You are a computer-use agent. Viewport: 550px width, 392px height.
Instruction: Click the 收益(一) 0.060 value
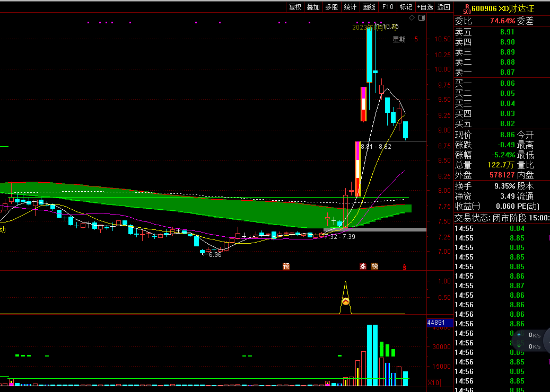pyautogui.click(x=505, y=207)
